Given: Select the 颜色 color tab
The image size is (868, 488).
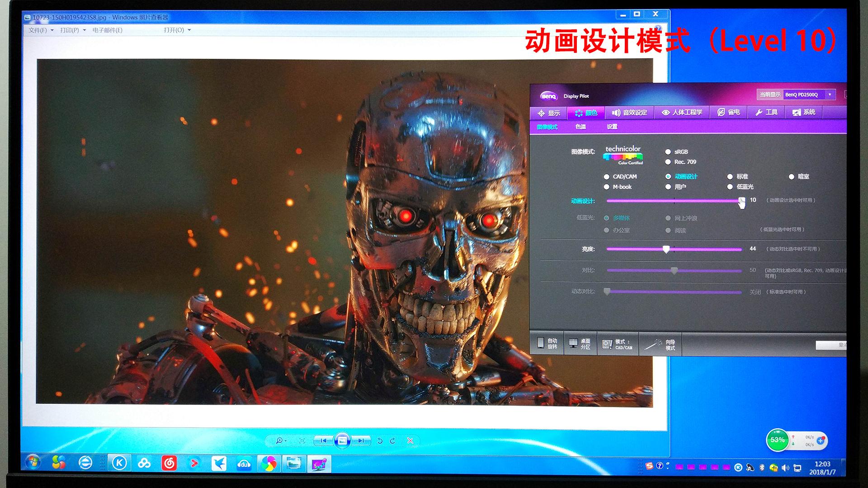Looking at the screenshot, I should [x=586, y=113].
